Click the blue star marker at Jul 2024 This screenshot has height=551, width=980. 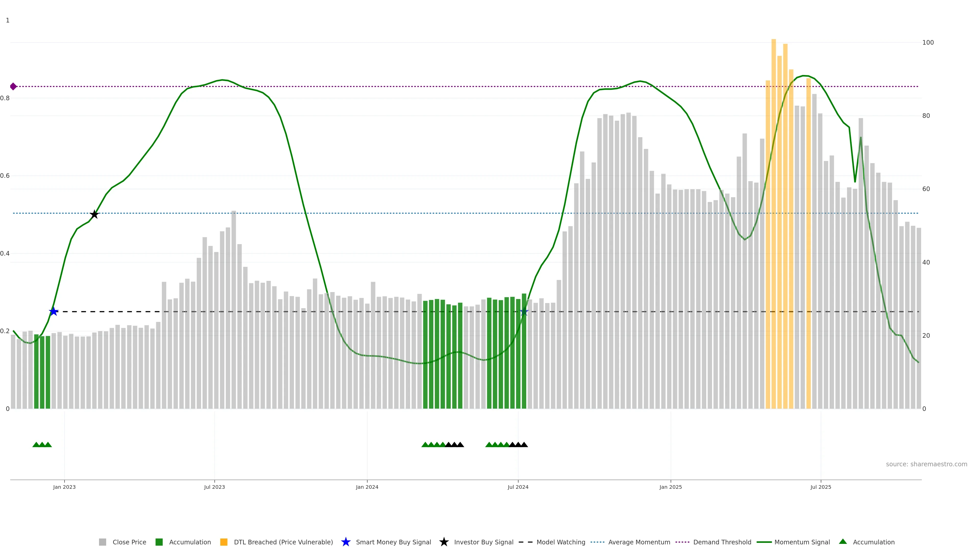(524, 311)
